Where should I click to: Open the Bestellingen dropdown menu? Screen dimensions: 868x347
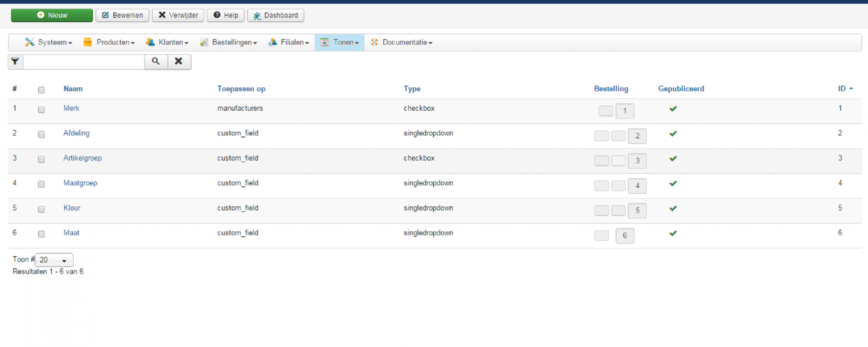coord(228,43)
